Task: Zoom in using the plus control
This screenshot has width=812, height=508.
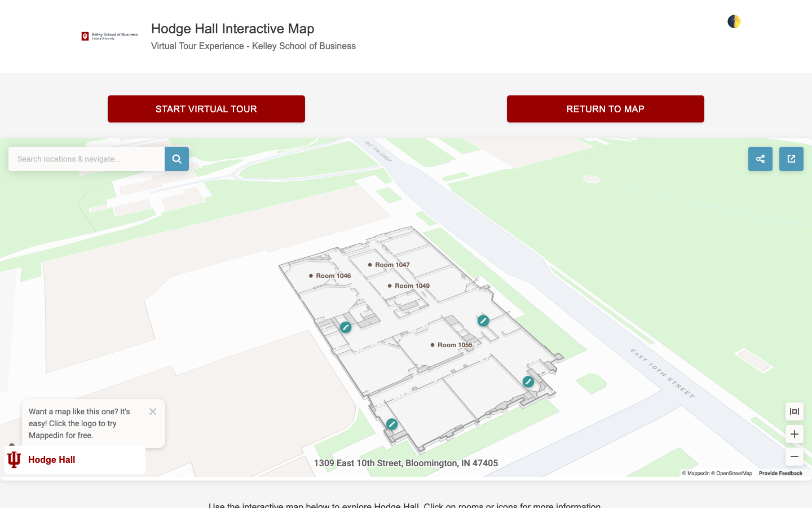Action: coord(794,434)
